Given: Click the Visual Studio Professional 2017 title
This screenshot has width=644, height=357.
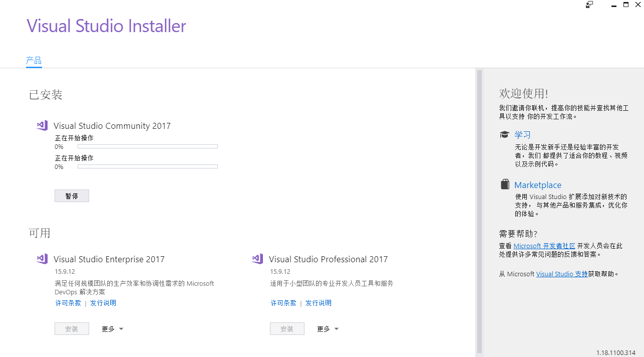Looking at the screenshot, I should tap(329, 259).
